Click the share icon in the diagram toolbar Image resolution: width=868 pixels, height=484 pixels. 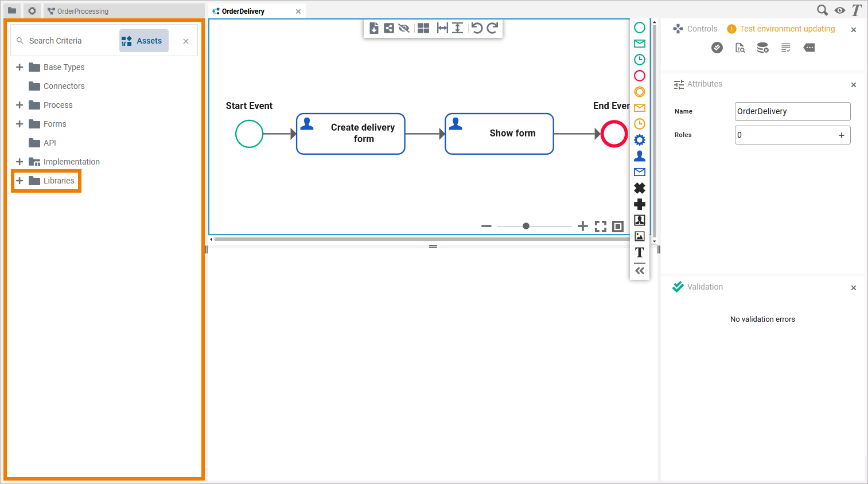(x=389, y=28)
